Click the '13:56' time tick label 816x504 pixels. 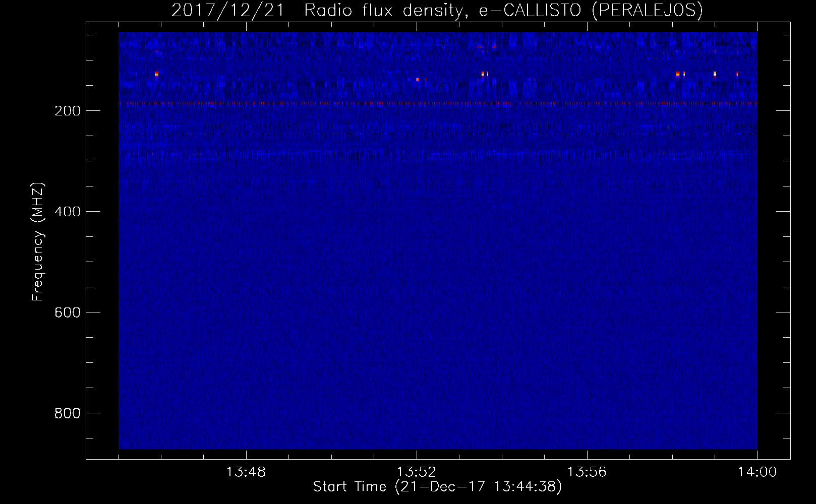tap(587, 472)
